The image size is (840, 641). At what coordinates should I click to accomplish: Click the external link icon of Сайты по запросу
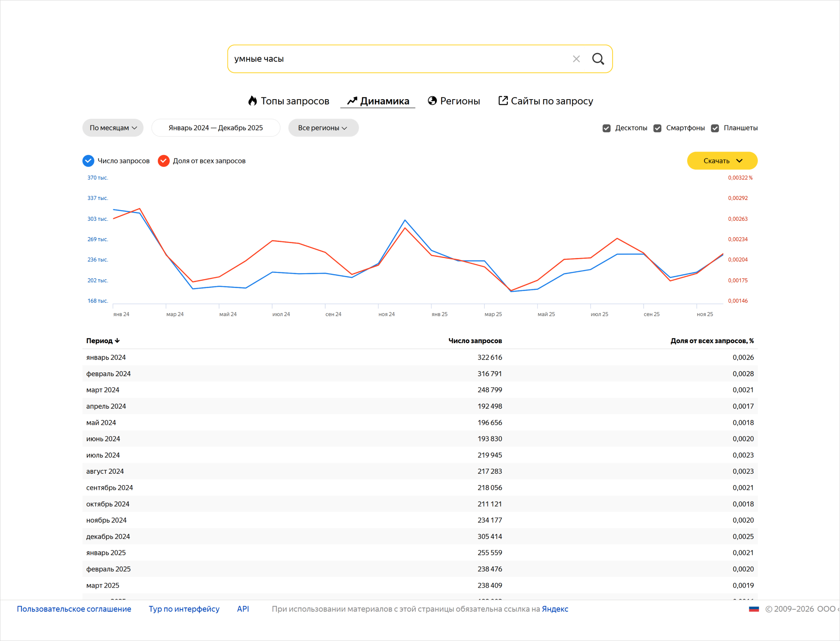coord(503,101)
